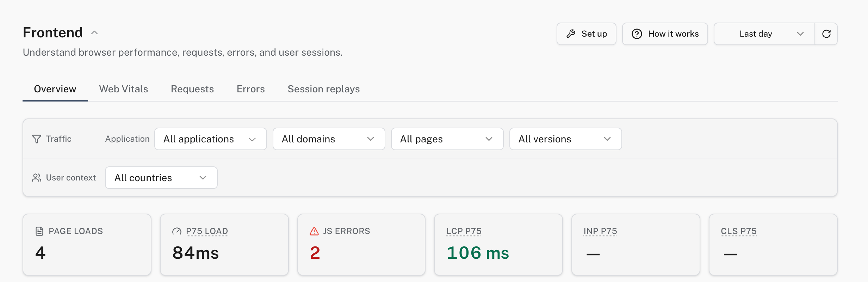Collapse the Frontend section chevron

94,33
